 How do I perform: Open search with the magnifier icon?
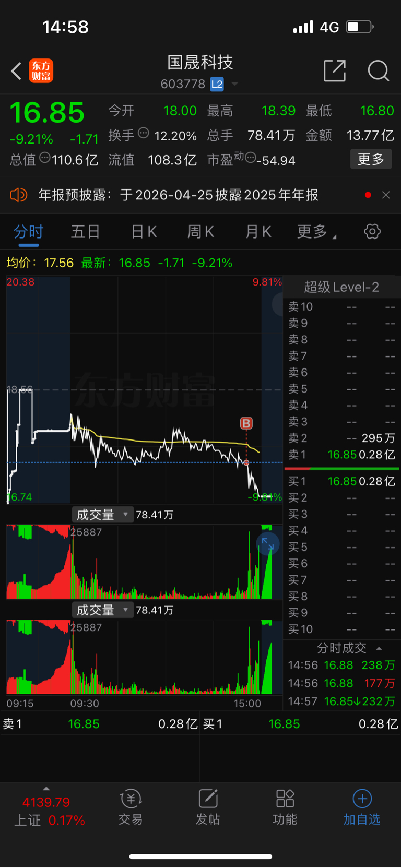[379, 70]
